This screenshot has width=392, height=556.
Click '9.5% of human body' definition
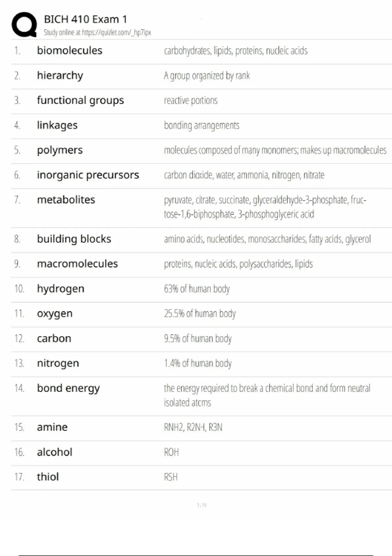(198, 339)
